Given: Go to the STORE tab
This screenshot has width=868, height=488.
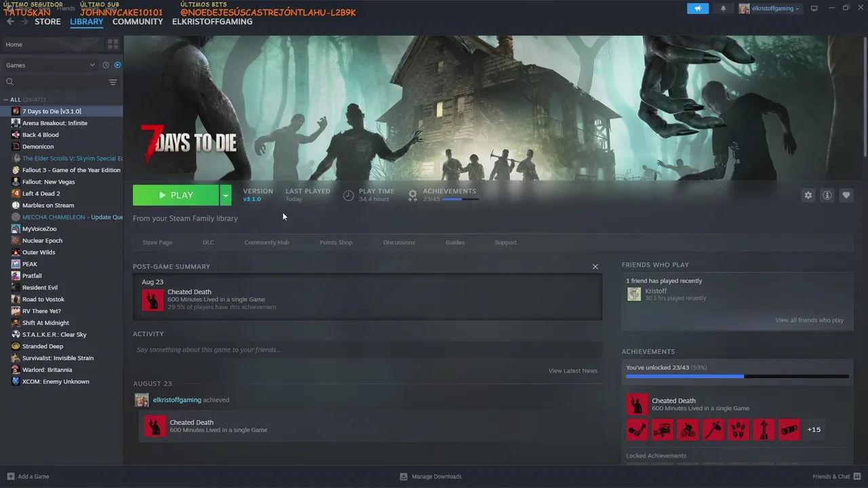Looking at the screenshot, I should [47, 22].
